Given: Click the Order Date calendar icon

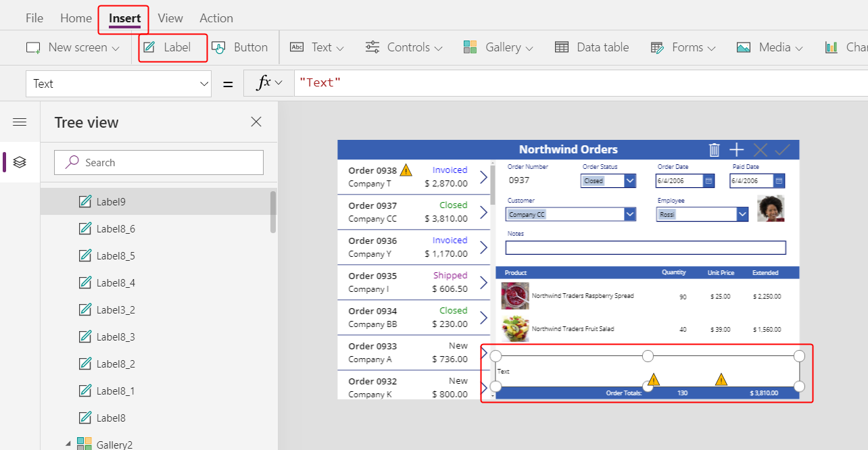Looking at the screenshot, I should point(708,180).
